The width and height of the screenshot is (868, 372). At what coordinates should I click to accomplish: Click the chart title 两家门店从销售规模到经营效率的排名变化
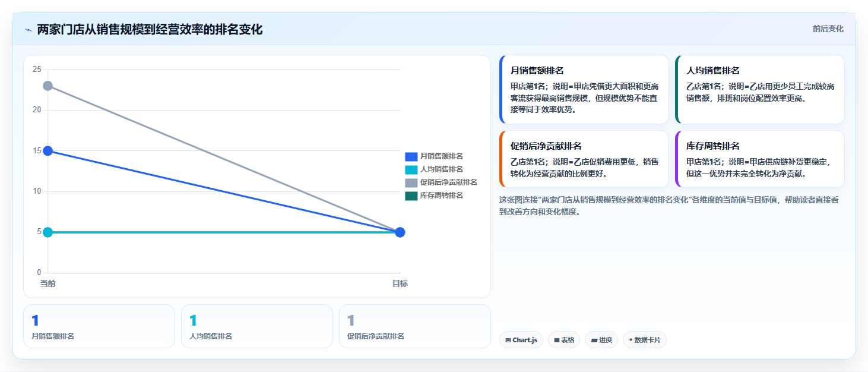point(150,29)
